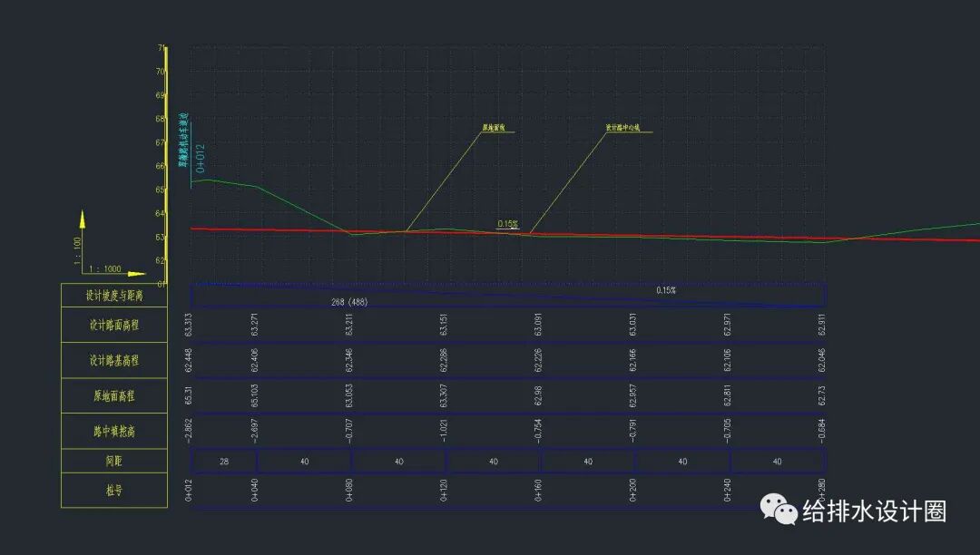Click the station number 0+040

[254, 490]
